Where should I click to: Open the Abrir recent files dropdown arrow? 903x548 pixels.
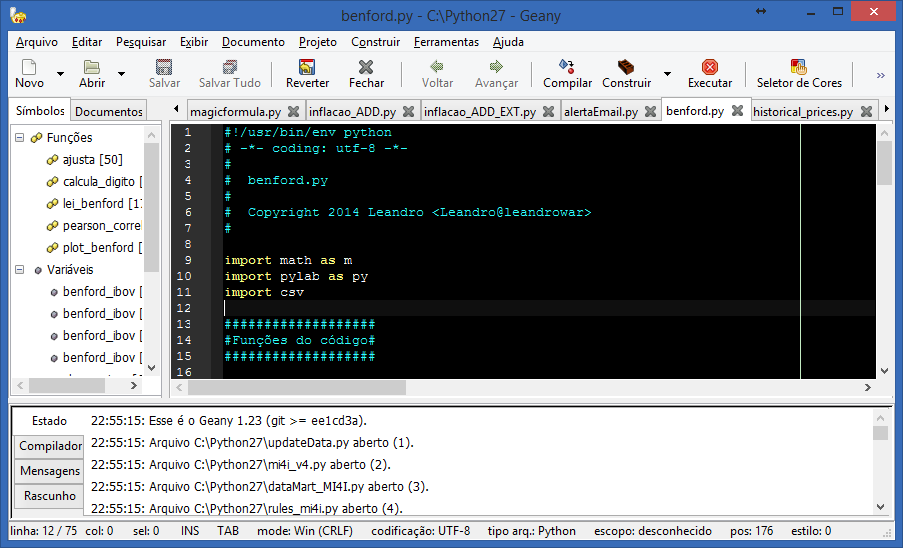click(122, 74)
